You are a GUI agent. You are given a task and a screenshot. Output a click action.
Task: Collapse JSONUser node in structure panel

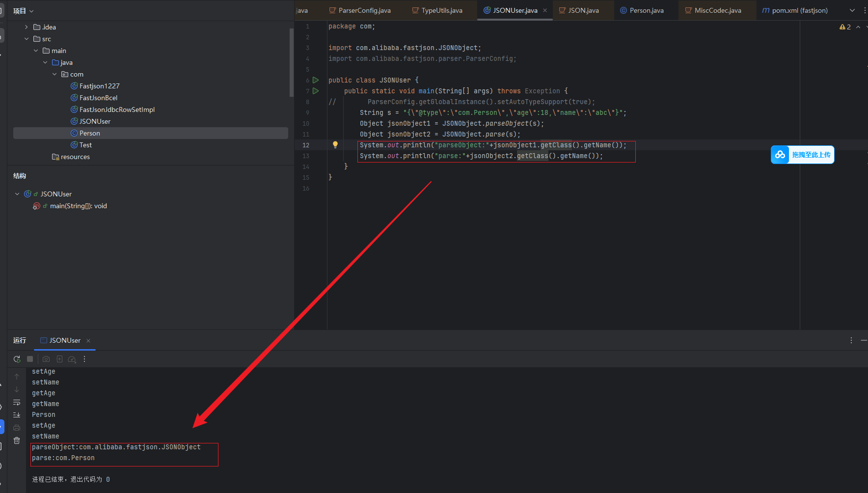[x=17, y=194]
